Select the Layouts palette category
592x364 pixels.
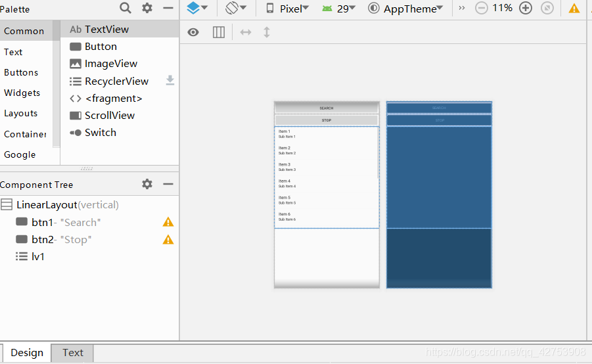(x=26, y=113)
